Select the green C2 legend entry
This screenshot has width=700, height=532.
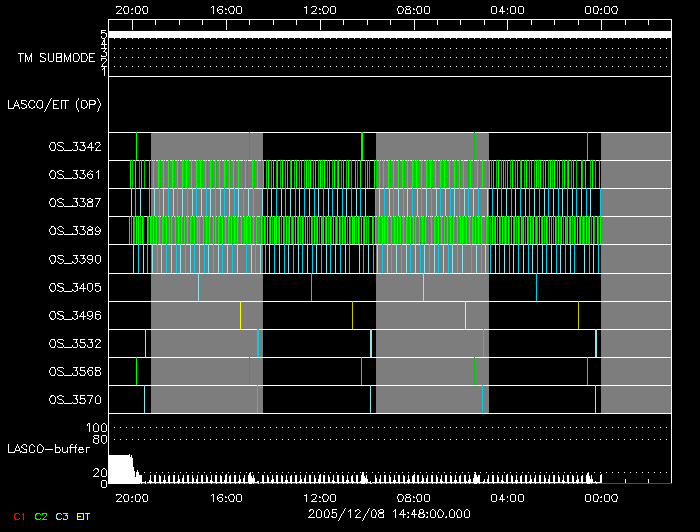pos(41,515)
